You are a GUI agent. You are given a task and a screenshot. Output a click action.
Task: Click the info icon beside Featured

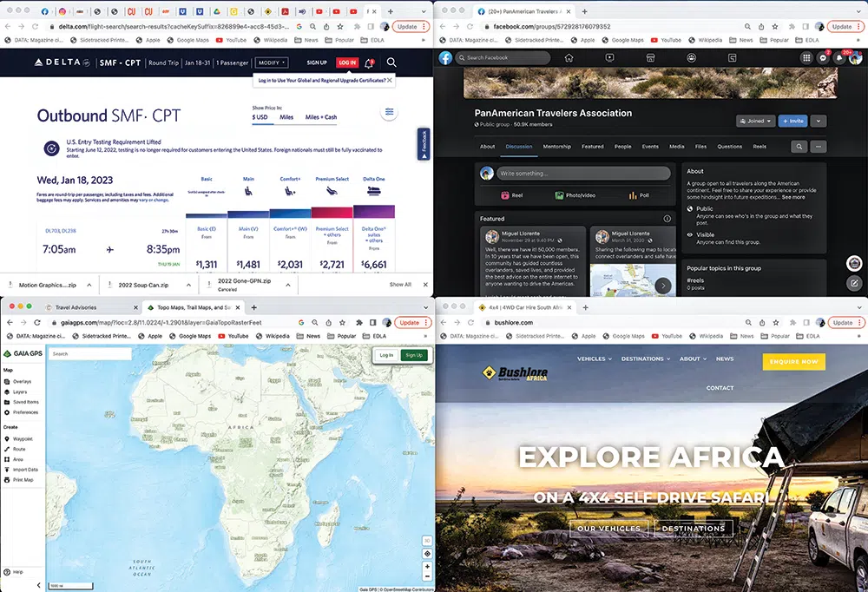tap(667, 219)
